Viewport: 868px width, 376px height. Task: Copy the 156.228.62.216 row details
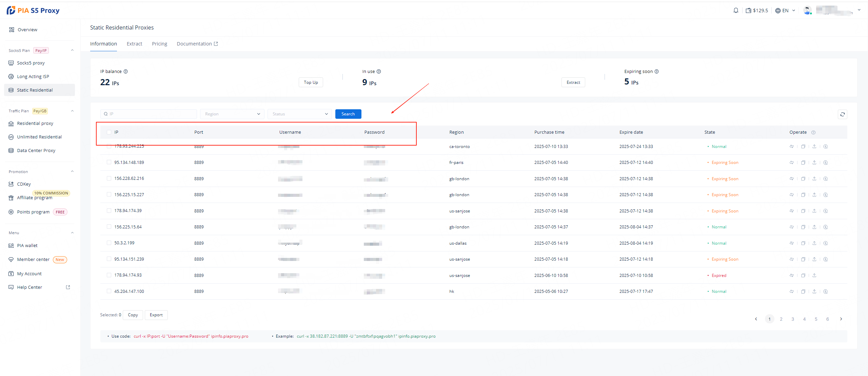click(803, 179)
